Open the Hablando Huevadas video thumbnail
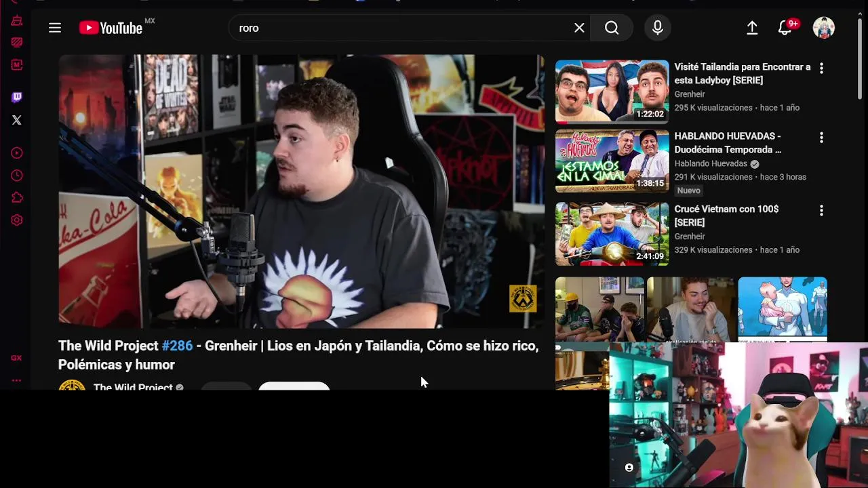 pos(612,161)
